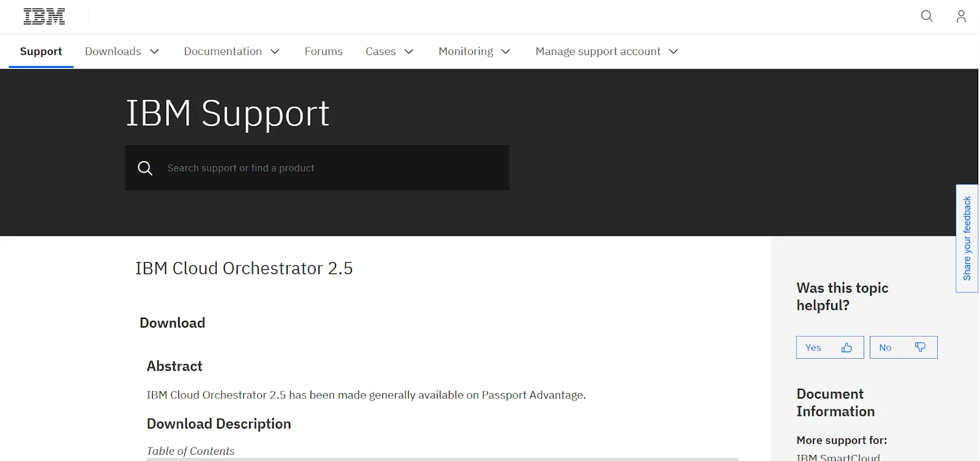Click the Abstract heading
980x461 pixels.
tap(175, 366)
